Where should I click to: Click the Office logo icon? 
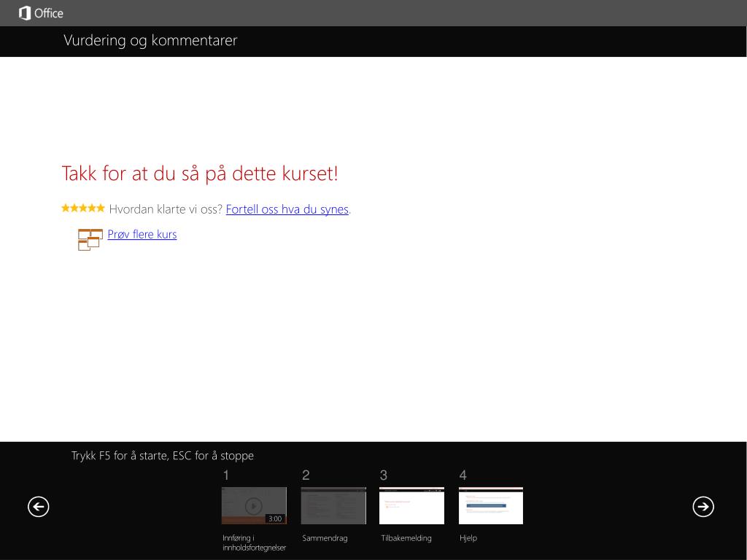(x=25, y=13)
